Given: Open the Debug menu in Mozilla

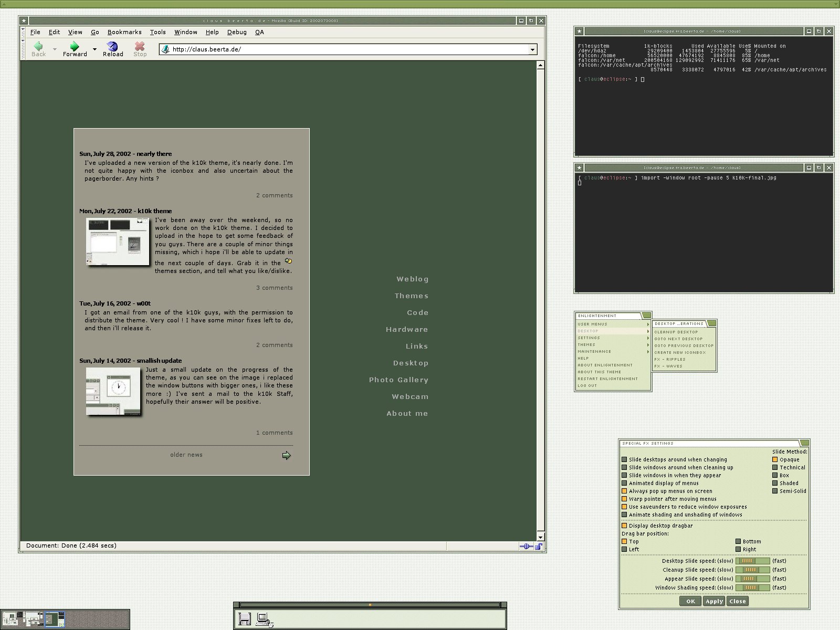Looking at the screenshot, I should pos(237,32).
